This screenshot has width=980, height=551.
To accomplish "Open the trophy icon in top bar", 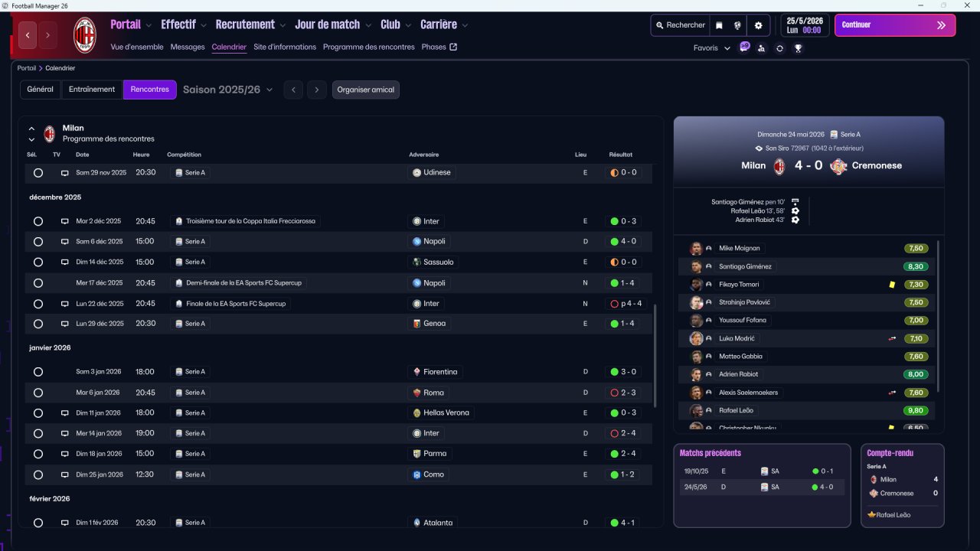I will tap(798, 48).
